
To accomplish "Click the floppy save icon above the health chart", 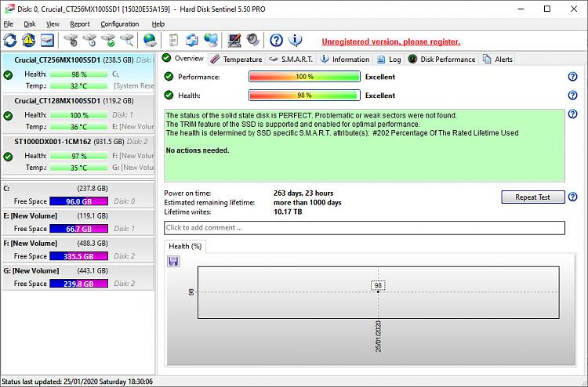I will click(172, 261).
